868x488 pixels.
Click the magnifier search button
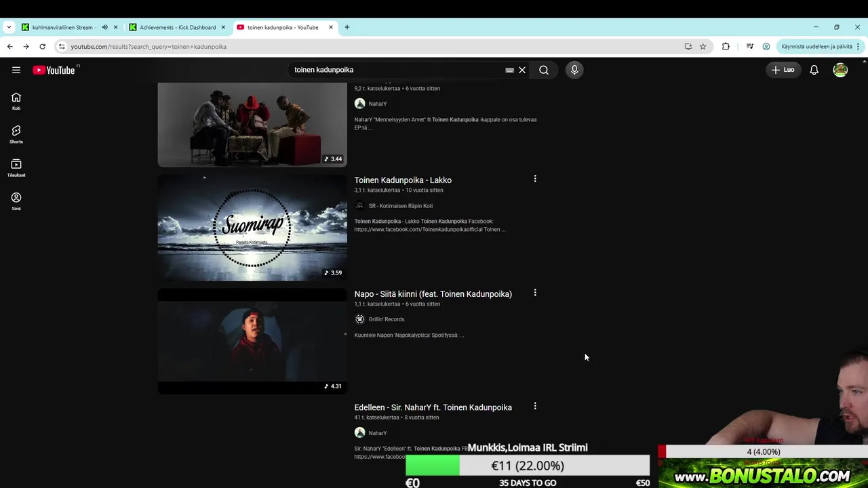tap(544, 70)
